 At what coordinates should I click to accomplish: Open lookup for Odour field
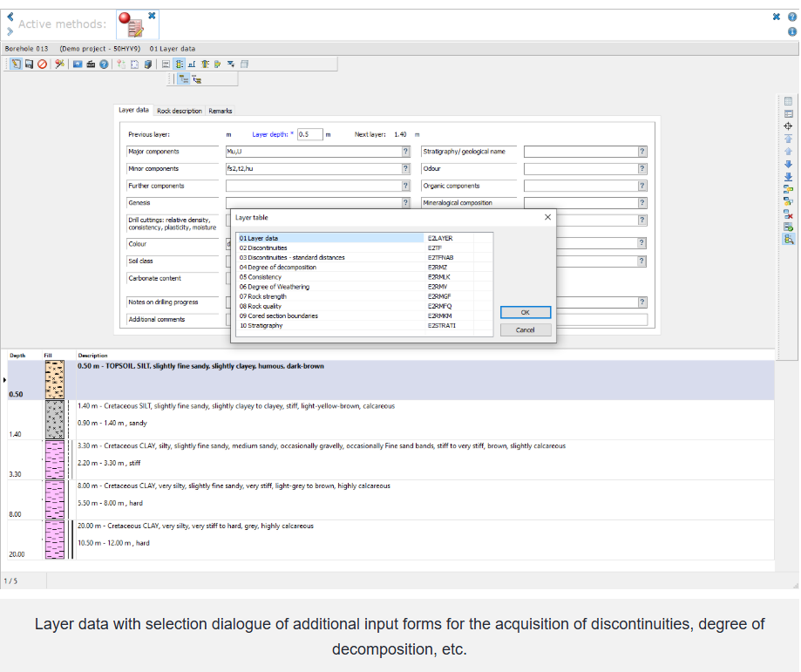pyautogui.click(x=642, y=169)
